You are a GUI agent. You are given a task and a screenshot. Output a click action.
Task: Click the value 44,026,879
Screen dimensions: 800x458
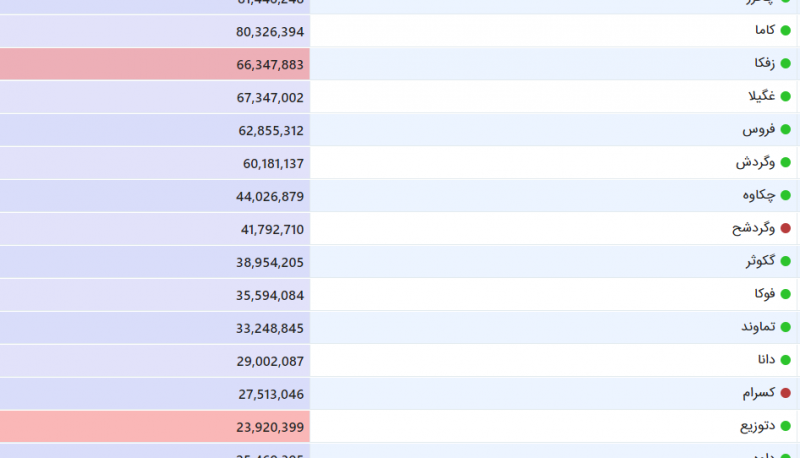click(270, 197)
